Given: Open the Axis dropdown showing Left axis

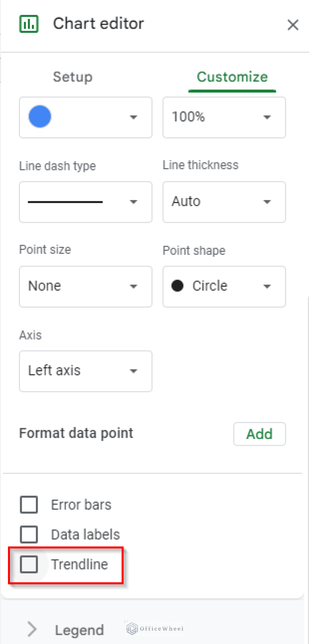Looking at the screenshot, I should click(x=85, y=371).
